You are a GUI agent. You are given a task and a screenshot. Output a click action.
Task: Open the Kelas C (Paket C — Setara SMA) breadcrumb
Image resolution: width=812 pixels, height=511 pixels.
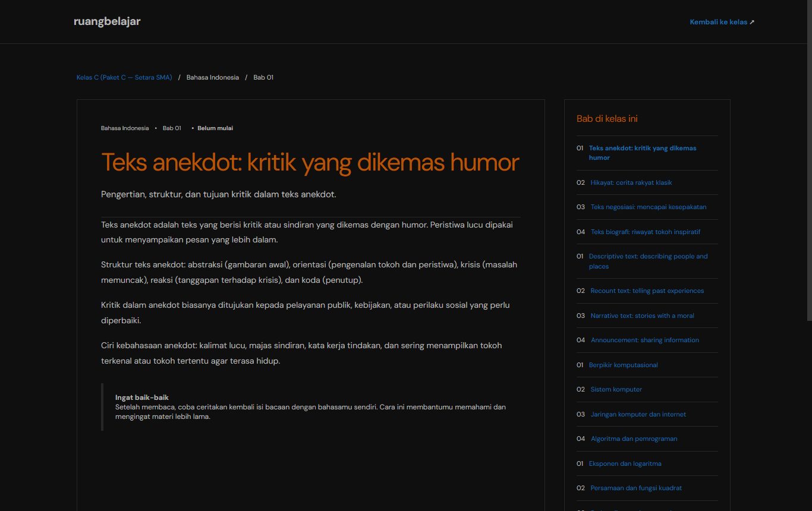coord(124,77)
